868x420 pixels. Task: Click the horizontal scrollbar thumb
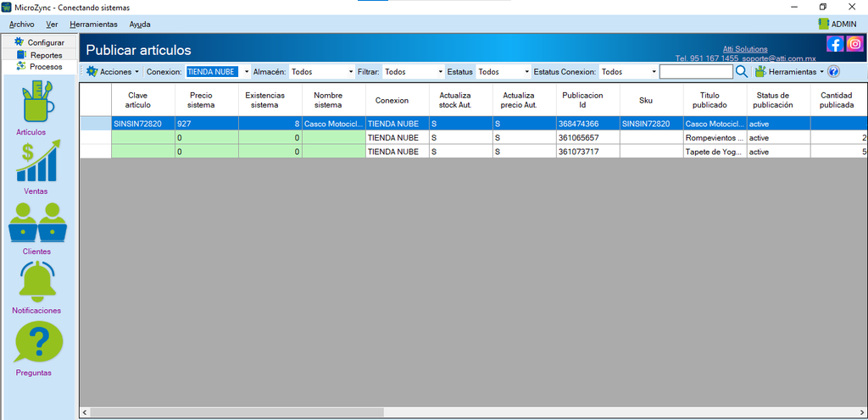[237, 412]
